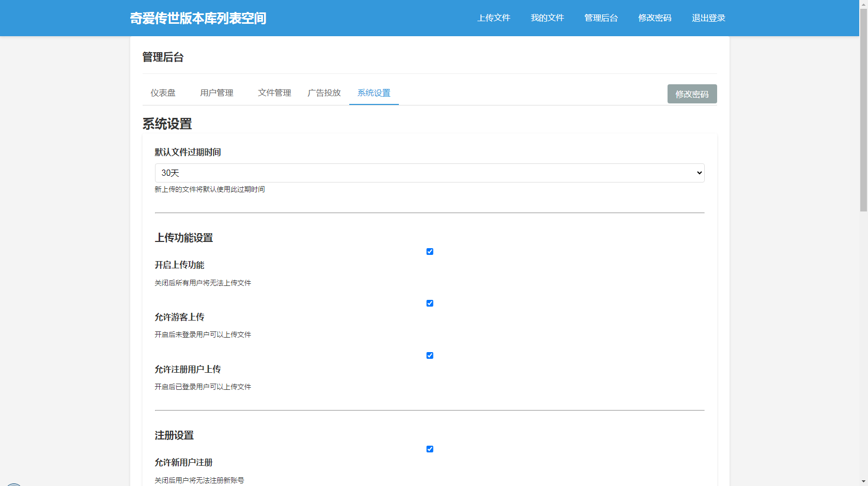Screen dimensions: 868x486
Task: Toggle the 允许新用户注册 checkbox
Action: 429,449
